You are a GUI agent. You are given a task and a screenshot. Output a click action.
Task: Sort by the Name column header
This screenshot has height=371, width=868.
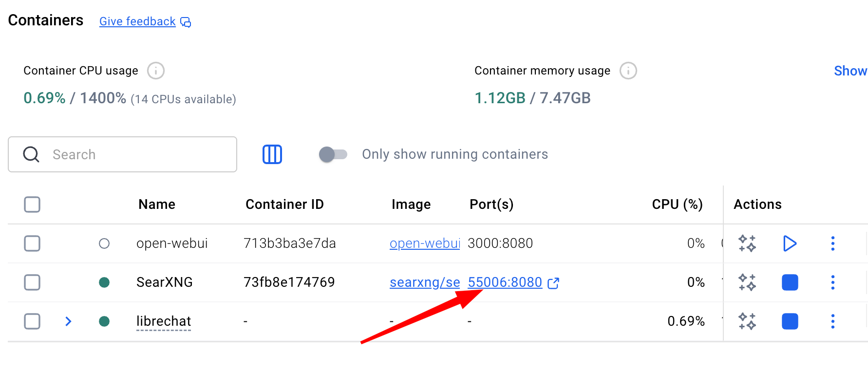pyautogui.click(x=156, y=204)
